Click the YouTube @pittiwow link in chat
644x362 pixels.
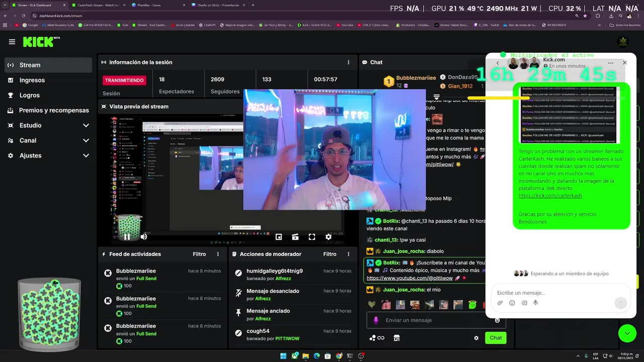[410, 278]
